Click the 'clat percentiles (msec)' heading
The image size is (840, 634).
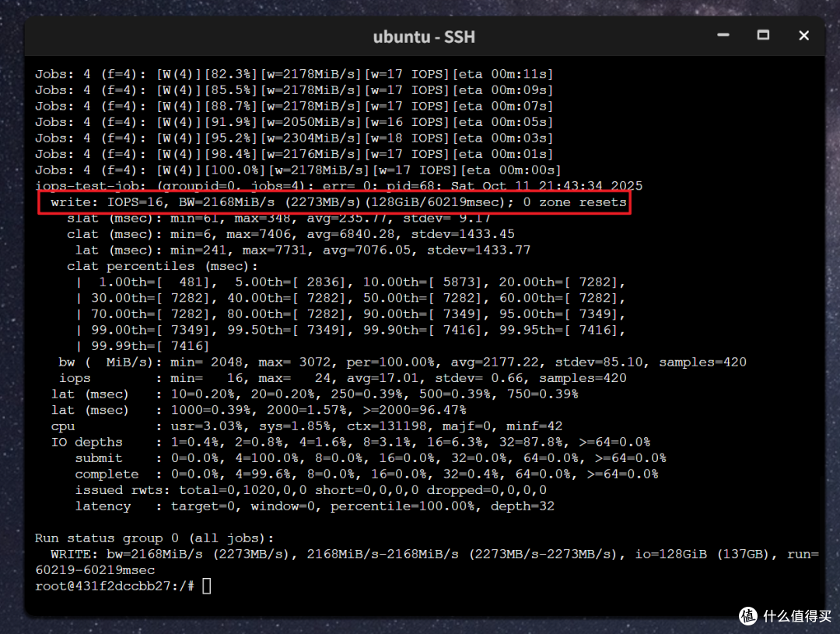(163, 266)
